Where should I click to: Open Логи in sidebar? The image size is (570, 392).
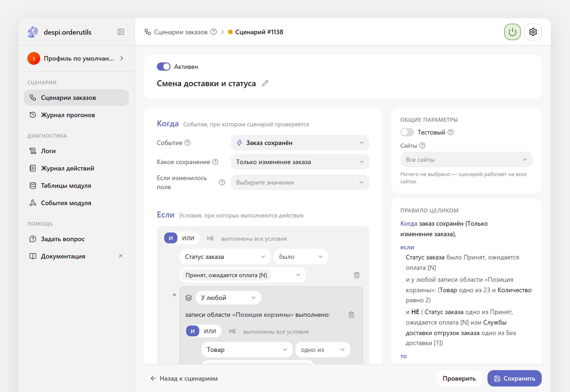click(76, 151)
